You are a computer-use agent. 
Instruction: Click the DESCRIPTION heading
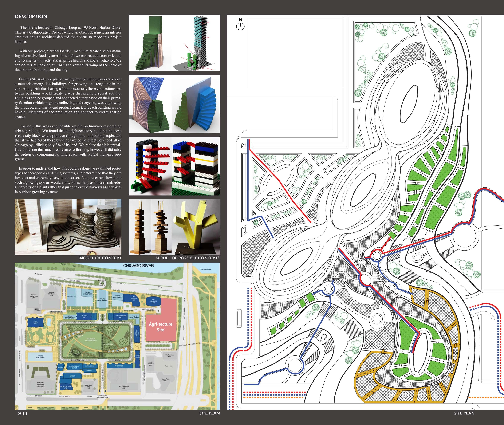tap(31, 17)
